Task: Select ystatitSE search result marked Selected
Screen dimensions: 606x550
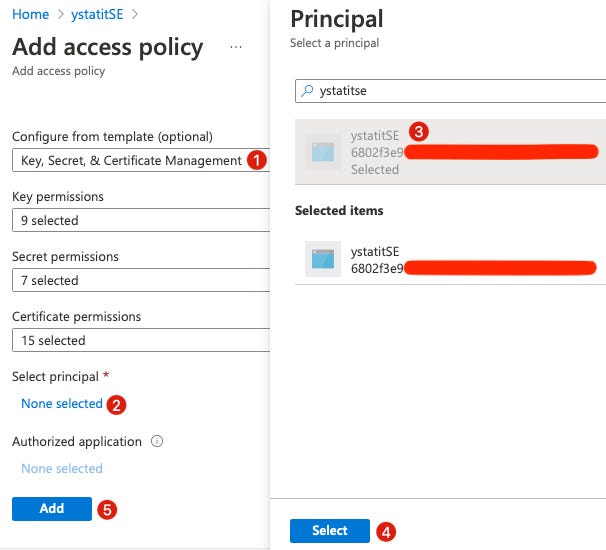Action: click(x=450, y=152)
